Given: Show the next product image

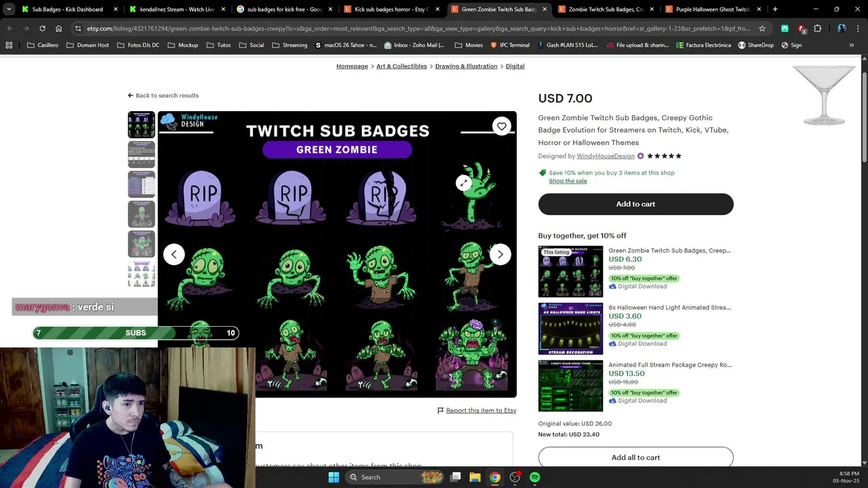Looking at the screenshot, I should (x=500, y=254).
